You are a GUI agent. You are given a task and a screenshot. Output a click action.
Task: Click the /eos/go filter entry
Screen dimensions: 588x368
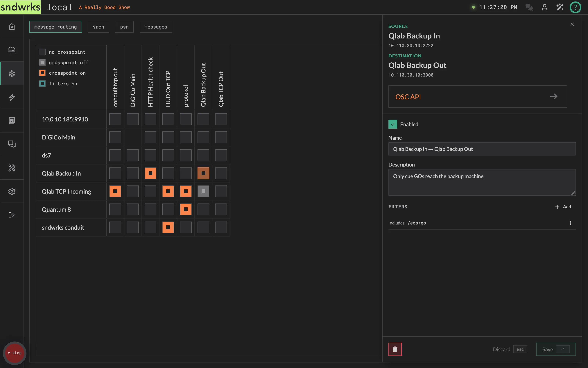417,223
